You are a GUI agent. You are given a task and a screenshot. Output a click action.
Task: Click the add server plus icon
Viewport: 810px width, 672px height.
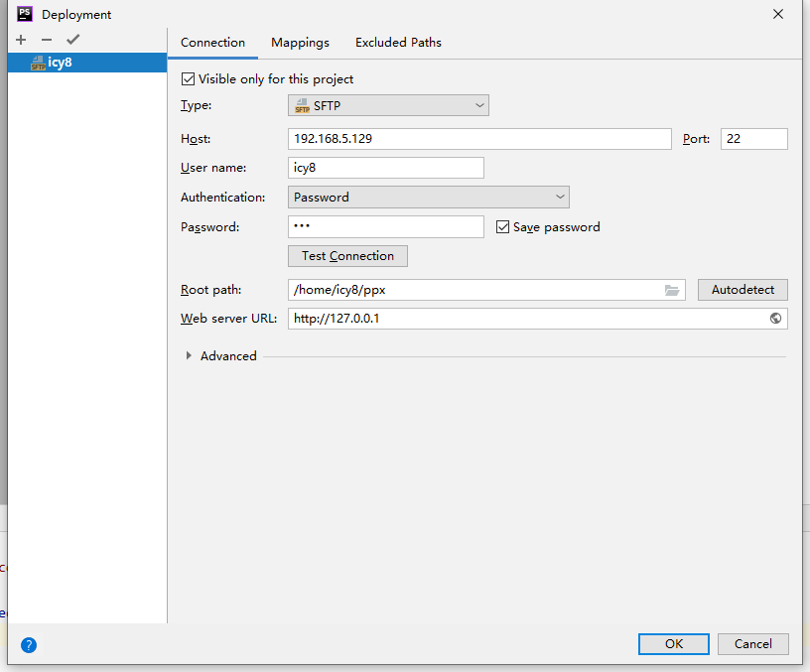click(x=21, y=40)
